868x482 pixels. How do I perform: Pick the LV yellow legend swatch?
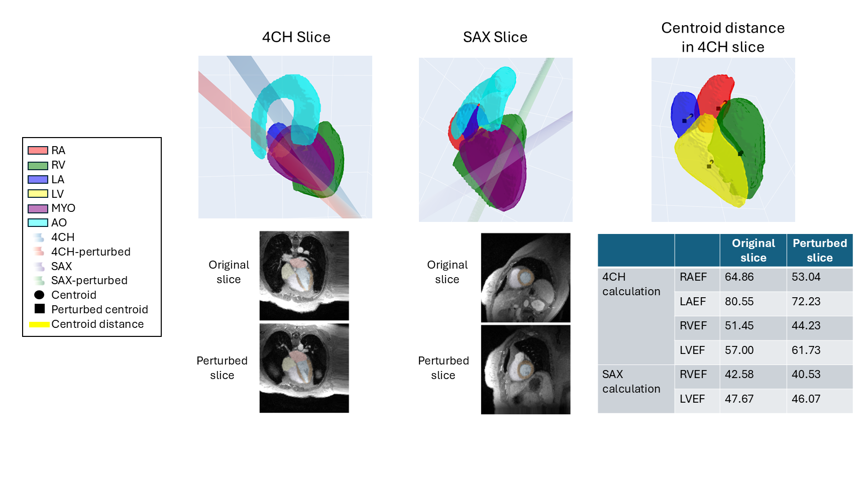[38, 194]
